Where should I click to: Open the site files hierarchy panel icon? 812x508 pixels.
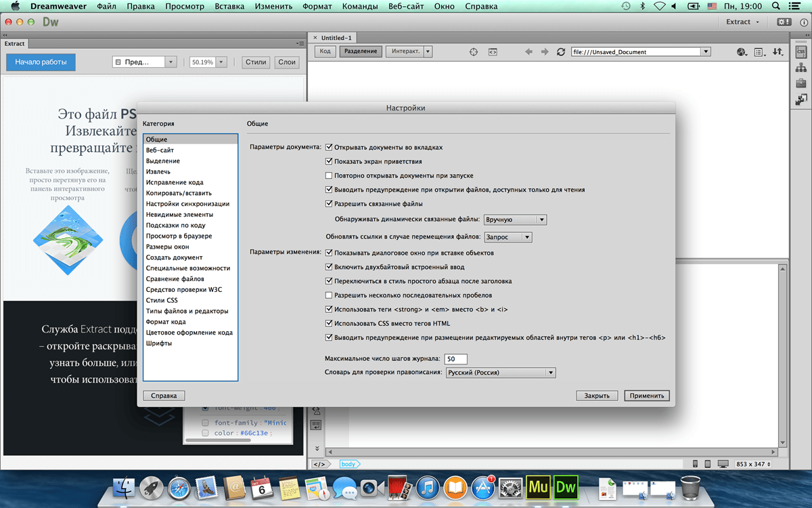801,67
